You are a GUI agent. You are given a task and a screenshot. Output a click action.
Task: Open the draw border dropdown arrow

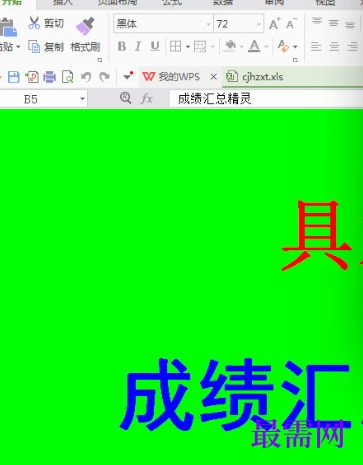coord(213,47)
